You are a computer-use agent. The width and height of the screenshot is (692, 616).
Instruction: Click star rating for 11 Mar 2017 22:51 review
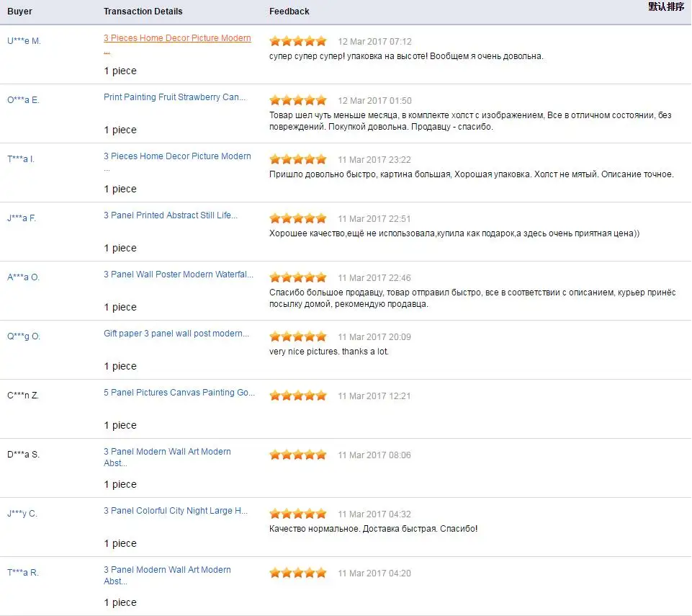[298, 218]
